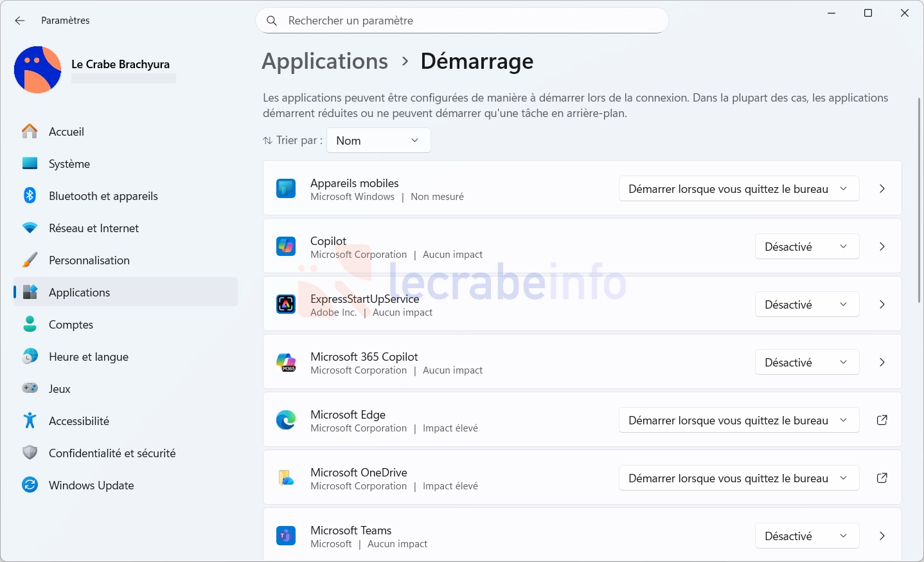This screenshot has width=924, height=562.
Task: Click the Copilot app icon
Action: tap(286, 246)
